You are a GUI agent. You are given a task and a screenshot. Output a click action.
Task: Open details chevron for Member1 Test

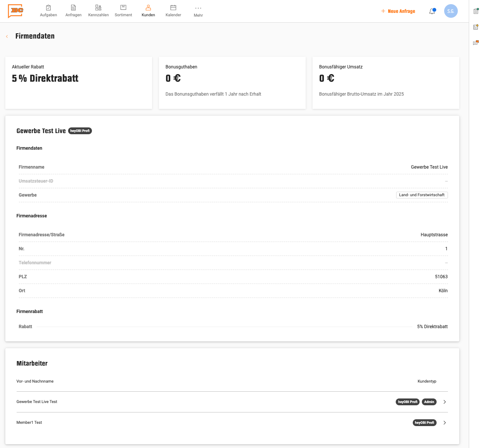point(445,423)
